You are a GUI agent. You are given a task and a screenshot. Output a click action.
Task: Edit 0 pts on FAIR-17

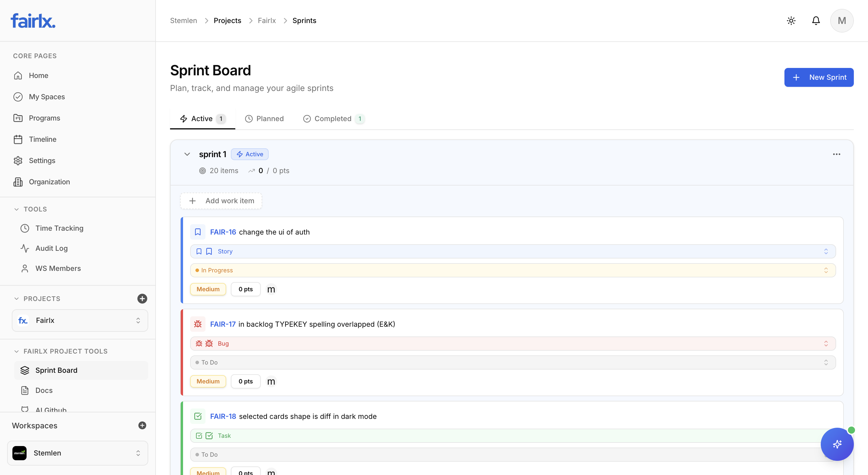pos(246,381)
